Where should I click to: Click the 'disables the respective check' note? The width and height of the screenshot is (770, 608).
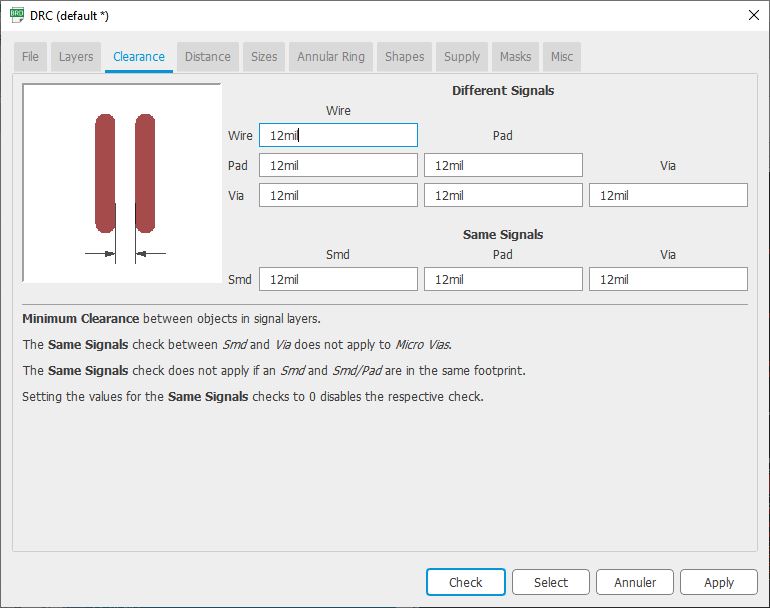coord(253,396)
